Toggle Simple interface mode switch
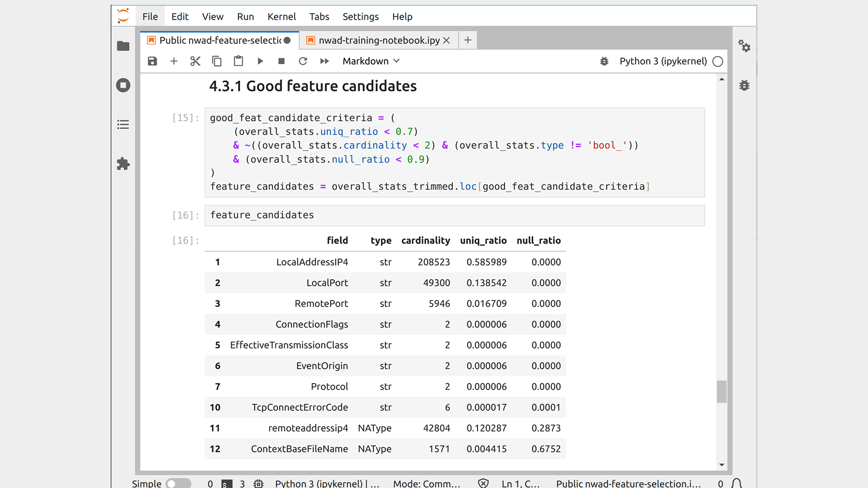 pos(178,483)
